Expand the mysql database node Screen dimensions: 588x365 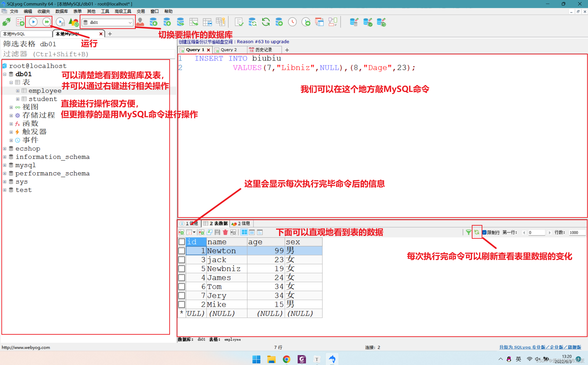[x=5, y=165]
